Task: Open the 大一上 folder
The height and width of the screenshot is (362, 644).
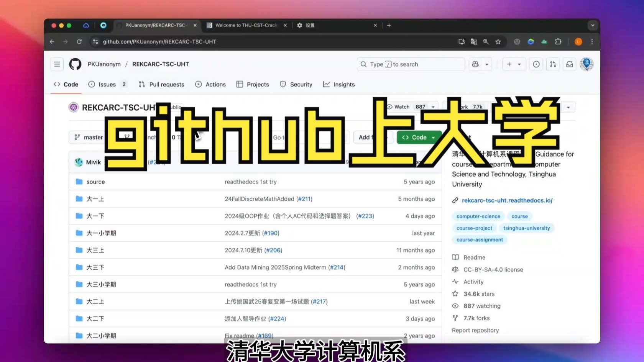Action: tap(95, 199)
